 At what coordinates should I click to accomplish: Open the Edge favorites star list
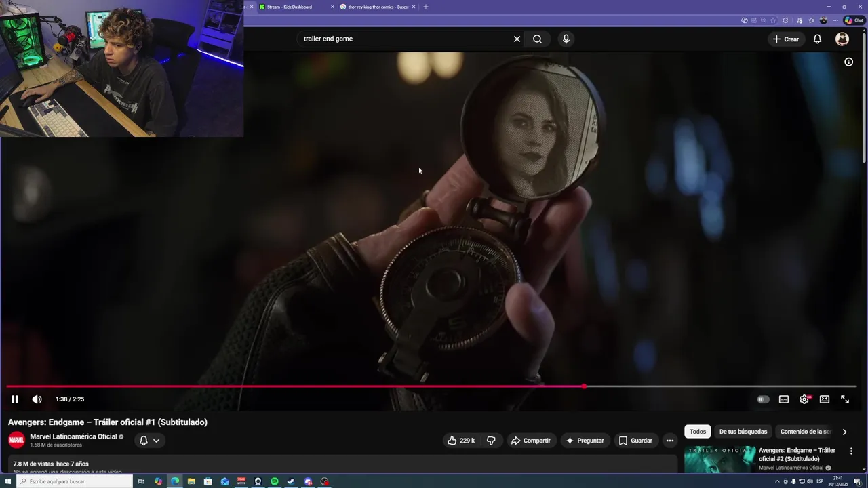(x=811, y=20)
